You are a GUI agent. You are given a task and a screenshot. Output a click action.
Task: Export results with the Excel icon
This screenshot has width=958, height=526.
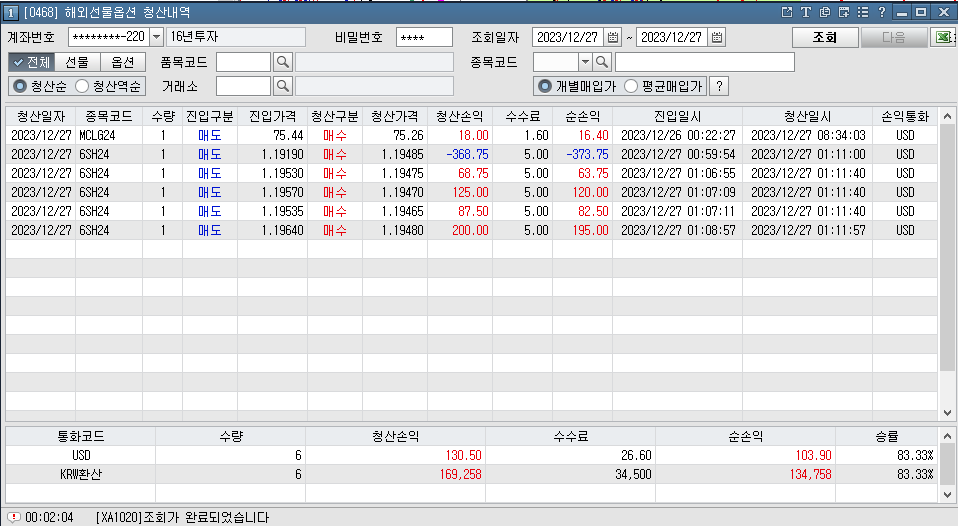944,37
